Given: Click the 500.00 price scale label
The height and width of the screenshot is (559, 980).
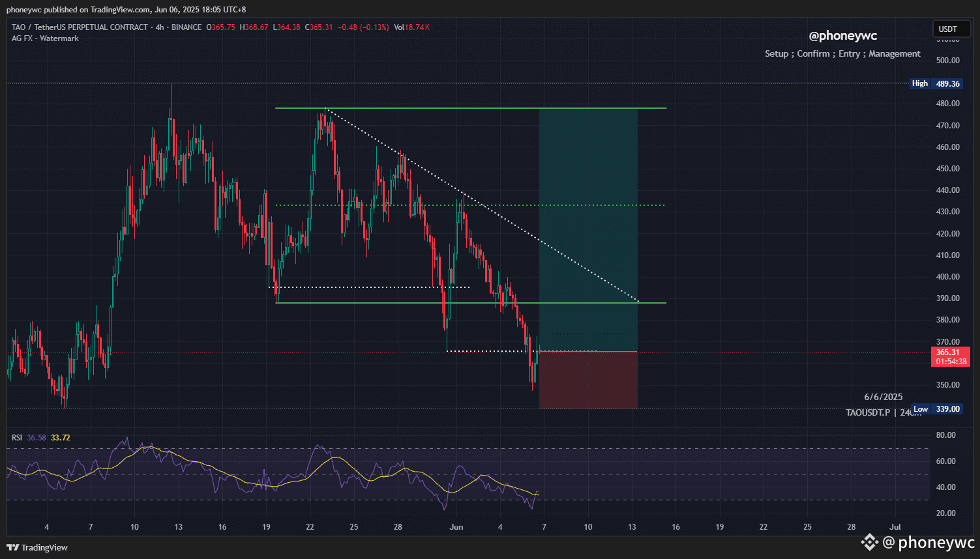Looking at the screenshot, I should [x=948, y=61].
